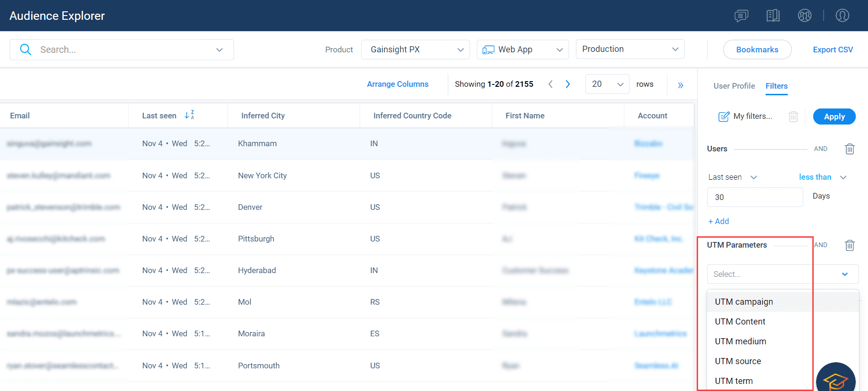This screenshot has width=868, height=391.
Task: Switch to the User Profile tab
Action: pos(734,86)
